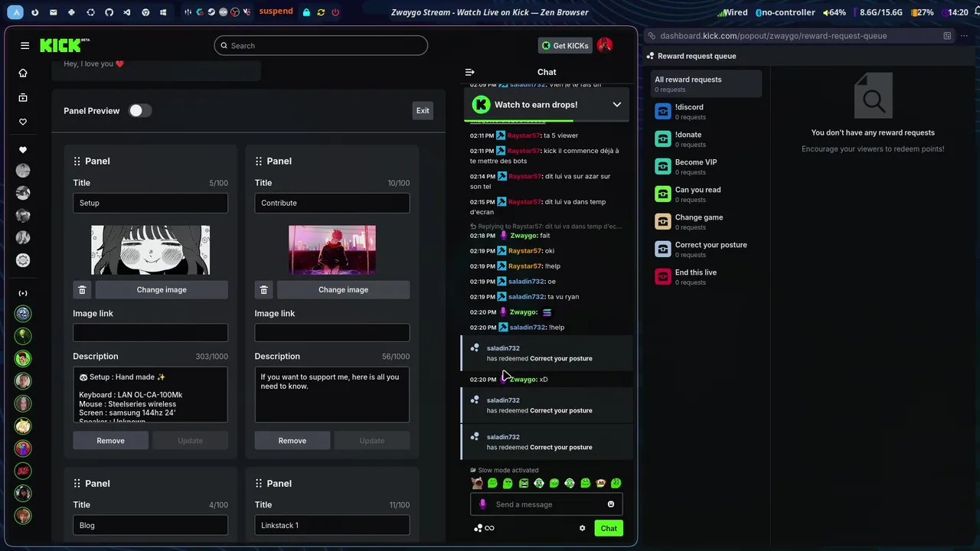Select the Become VIP reward
The height and width of the screenshot is (551, 980).
(706, 167)
